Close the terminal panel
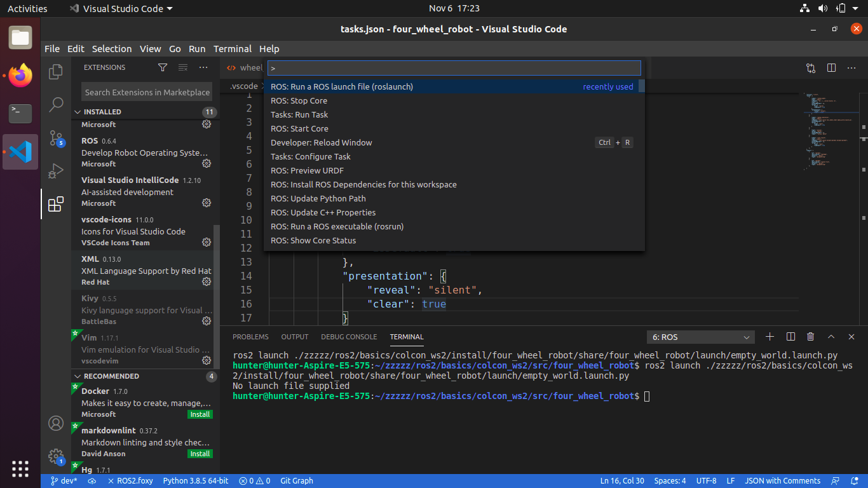The height and width of the screenshot is (488, 868). (851, 337)
